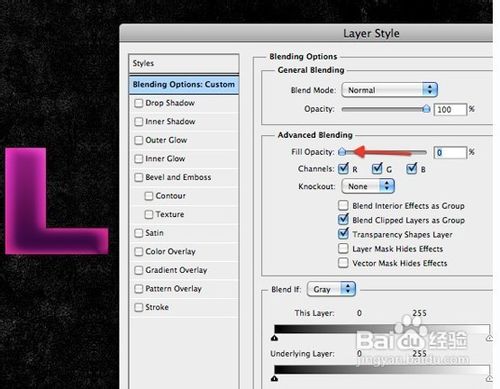500x389 pixels.
Task: Enable the Drop Shadow checkbox
Action: pos(138,103)
